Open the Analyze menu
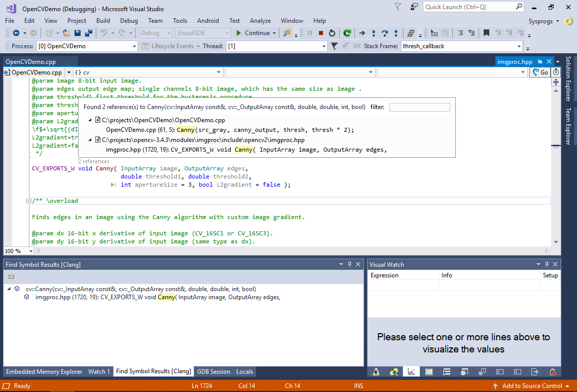 (x=260, y=21)
